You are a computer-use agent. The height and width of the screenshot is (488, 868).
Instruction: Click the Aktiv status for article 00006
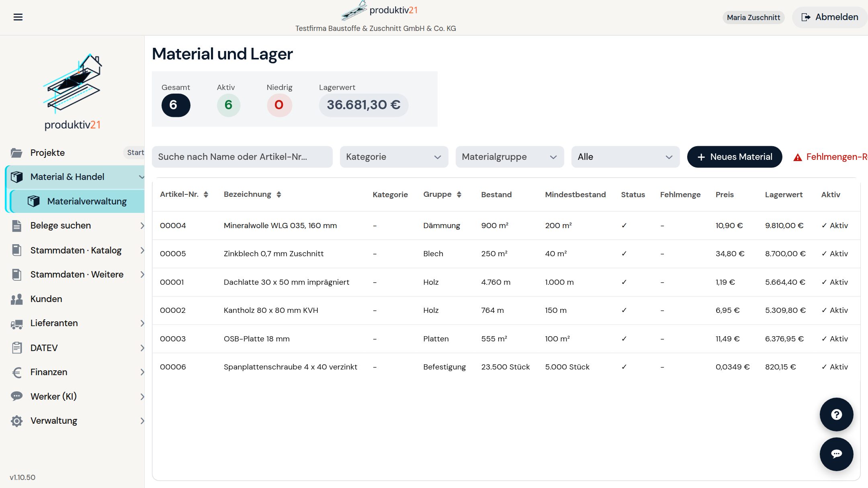coord(835,367)
